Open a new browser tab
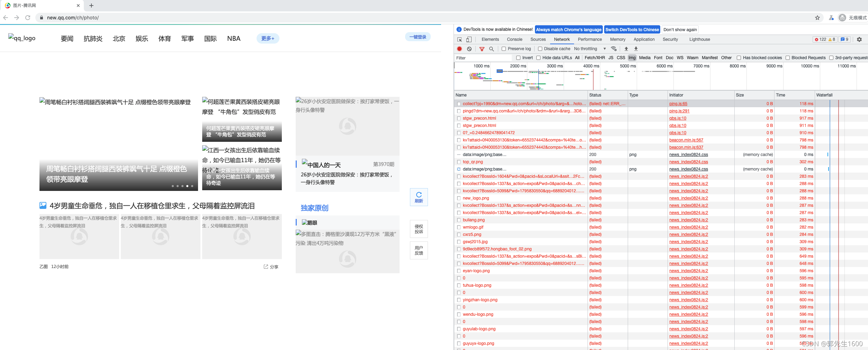The height and width of the screenshot is (350, 868). pyautogui.click(x=91, y=6)
